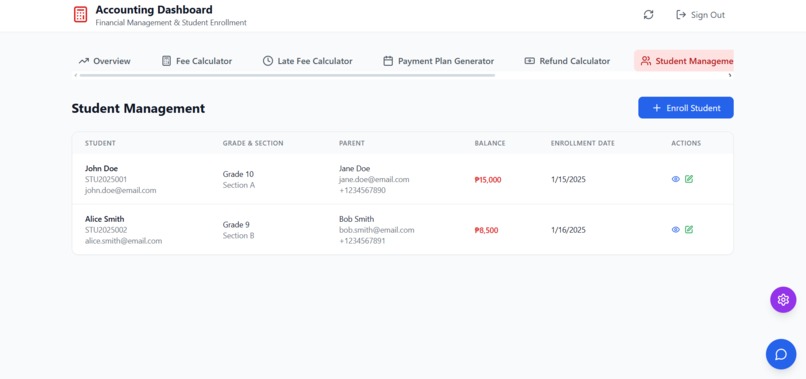The width and height of the screenshot is (806, 379).
Task: Click the student name Alice Smith
Action: pyautogui.click(x=104, y=219)
